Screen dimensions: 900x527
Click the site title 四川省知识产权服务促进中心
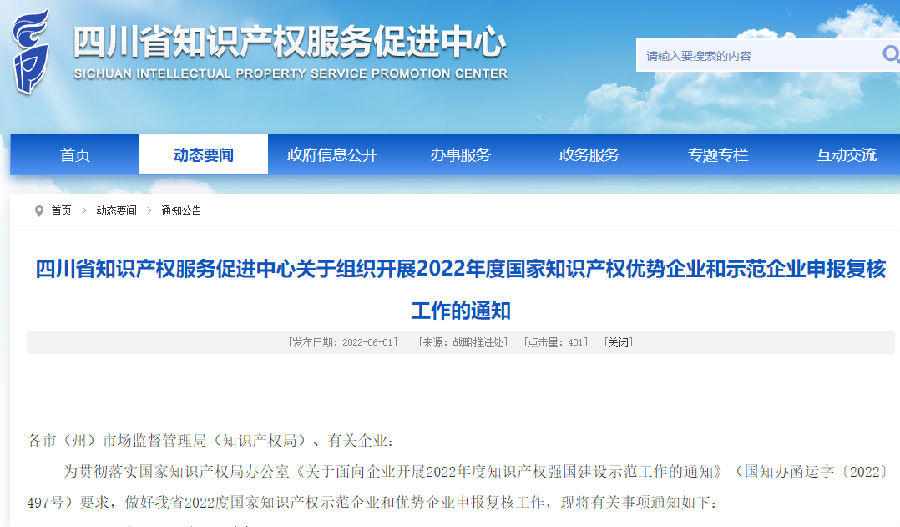[290, 43]
